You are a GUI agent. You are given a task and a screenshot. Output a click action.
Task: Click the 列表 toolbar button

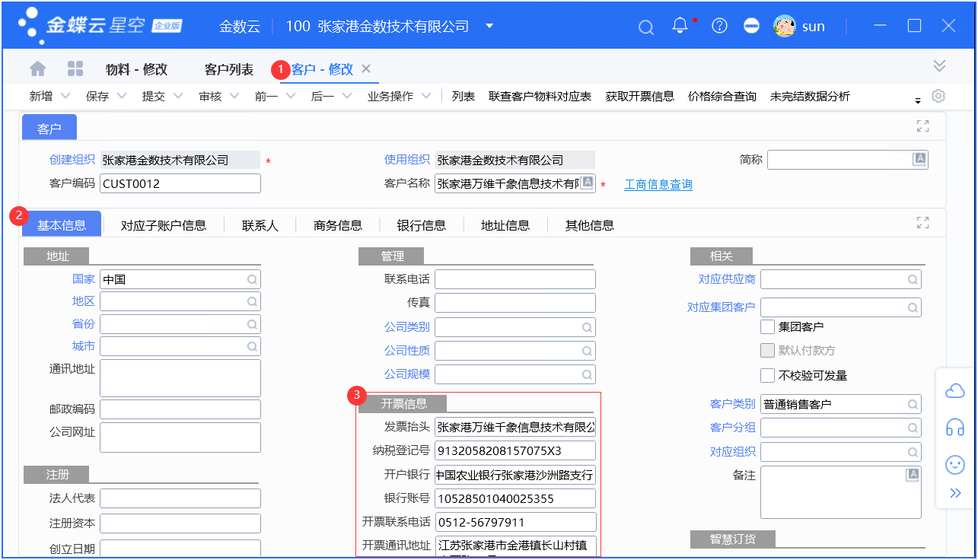(464, 96)
